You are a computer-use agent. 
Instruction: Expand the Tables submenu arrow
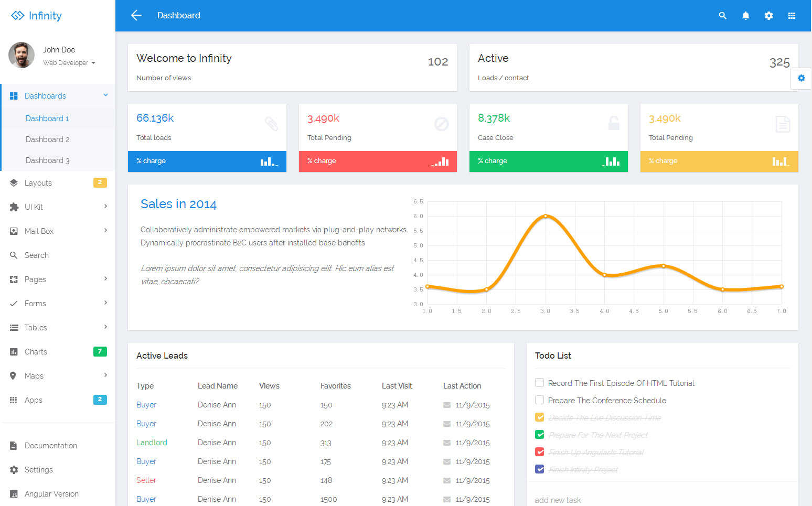[105, 327]
